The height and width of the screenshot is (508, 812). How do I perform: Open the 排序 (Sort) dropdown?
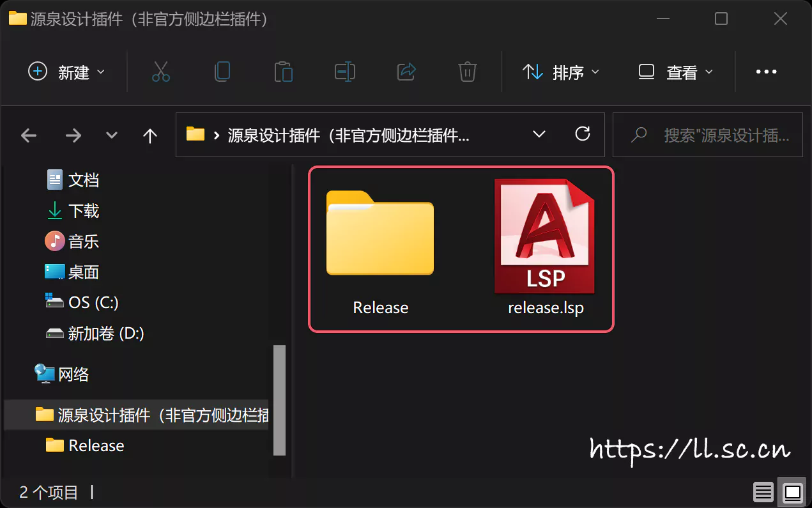[x=561, y=72]
